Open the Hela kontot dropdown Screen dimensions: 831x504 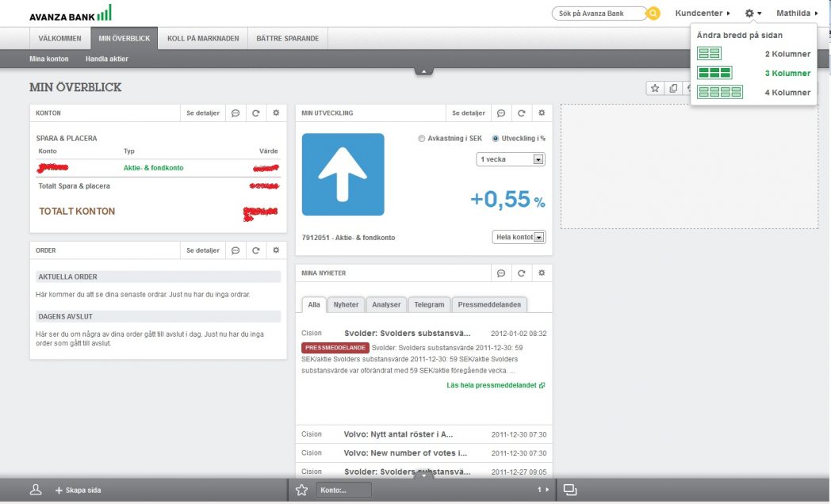point(519,237)
